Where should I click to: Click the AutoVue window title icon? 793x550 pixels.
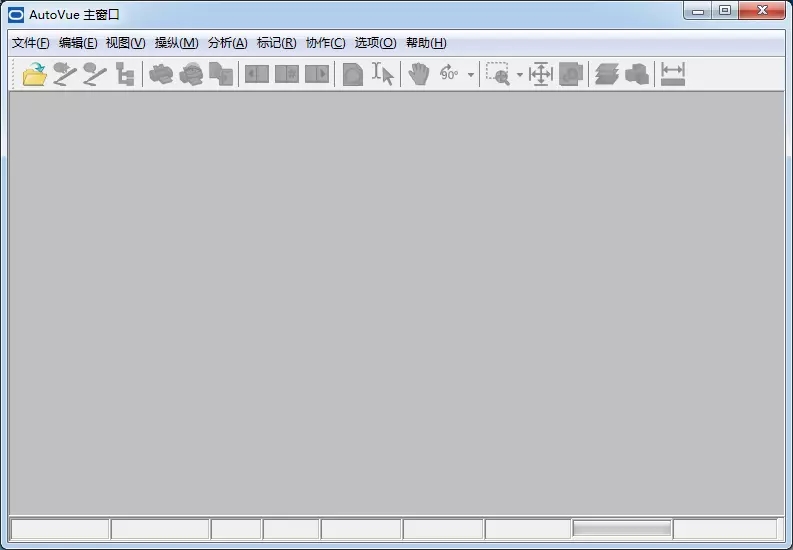(x=16, y=15)
